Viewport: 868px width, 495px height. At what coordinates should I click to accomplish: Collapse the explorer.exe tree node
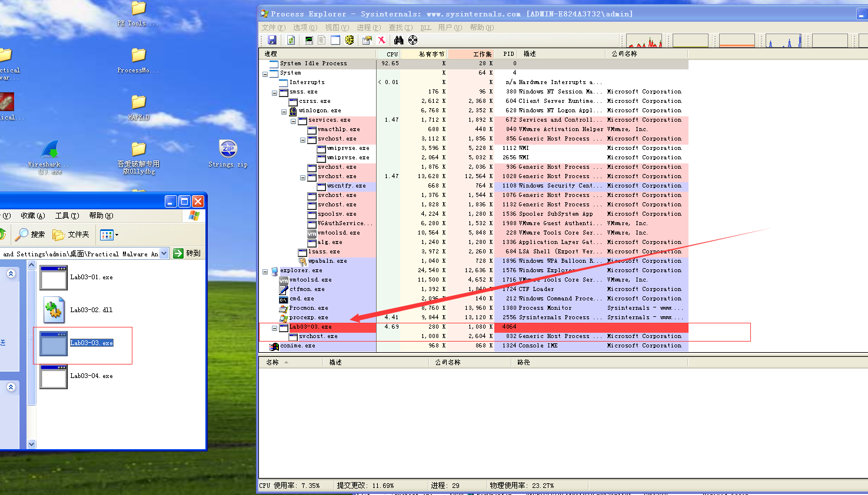click(x=265, y=271)
